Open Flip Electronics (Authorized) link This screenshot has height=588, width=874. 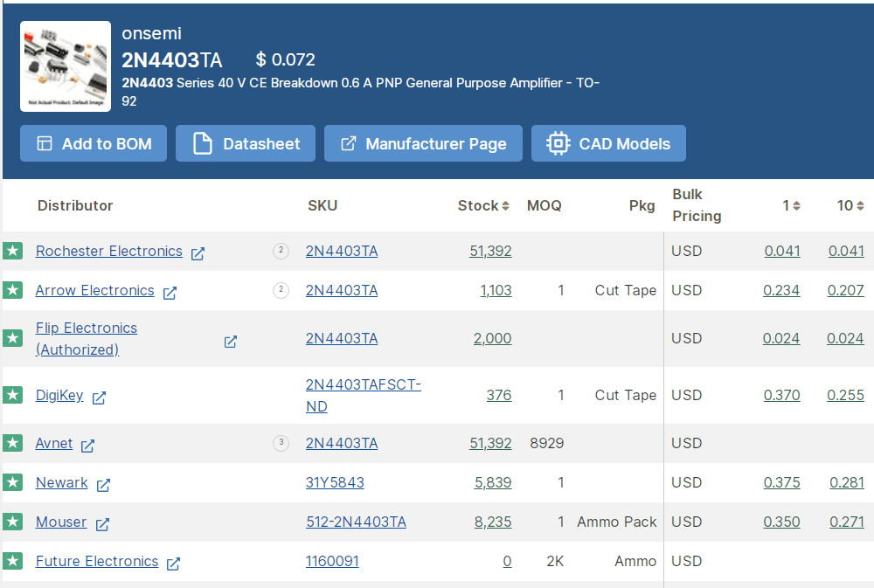(87, 338)
